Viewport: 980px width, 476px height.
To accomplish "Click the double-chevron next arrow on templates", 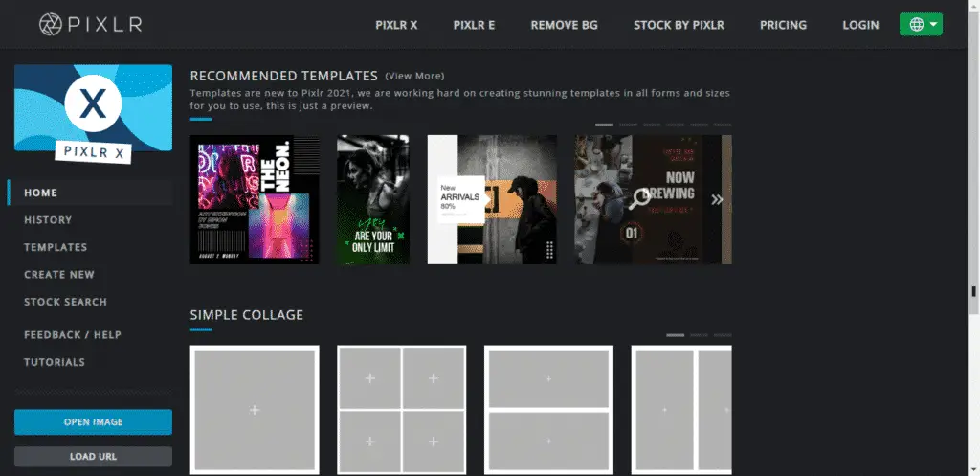I will click(x=716, y=199).
